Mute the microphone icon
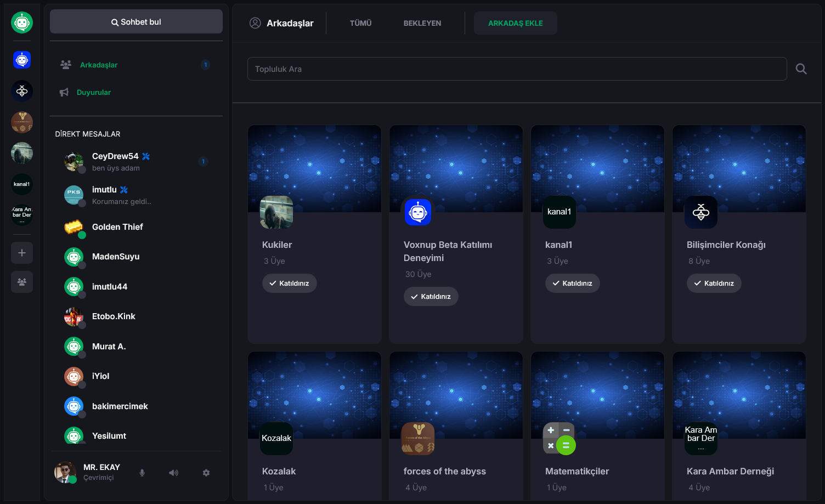The image size is (825, 504). [142, 473]
